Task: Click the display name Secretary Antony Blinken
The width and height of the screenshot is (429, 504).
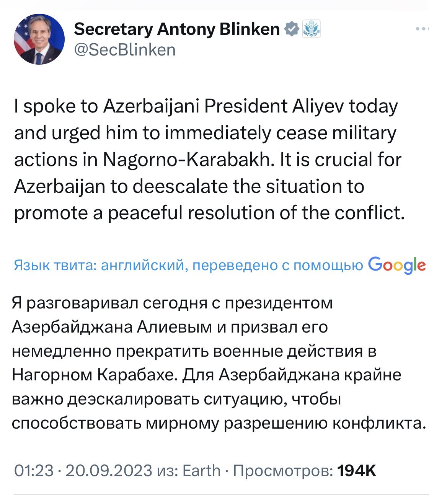Action: [x=176, y=29]
